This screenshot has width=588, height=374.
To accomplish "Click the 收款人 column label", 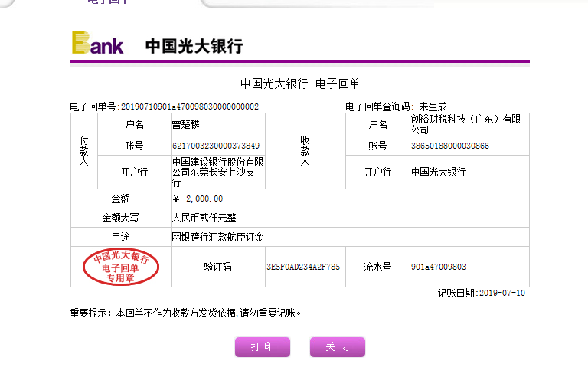I will coord(305,151).
